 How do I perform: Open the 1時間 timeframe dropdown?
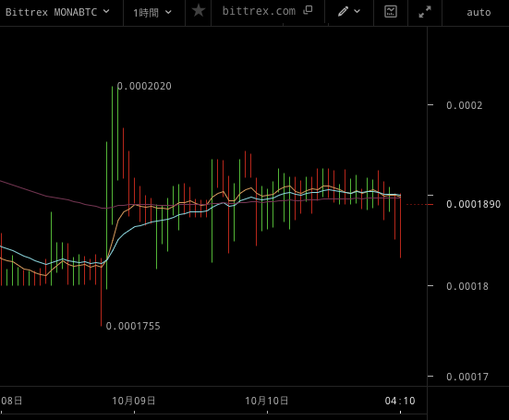click(152, 13)
